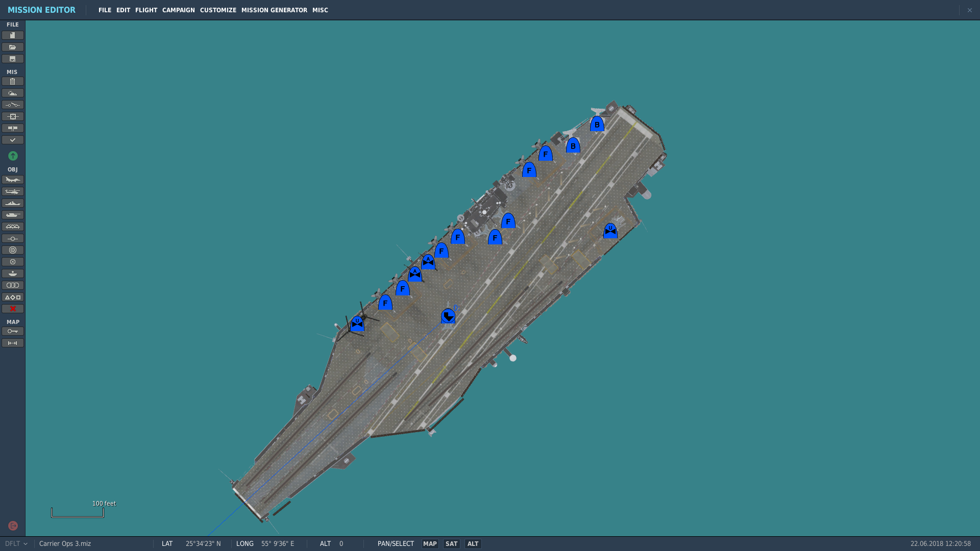Click the bowl-shaped object tool icon
This screenshot has width=980, height=551.
point(13,273)
